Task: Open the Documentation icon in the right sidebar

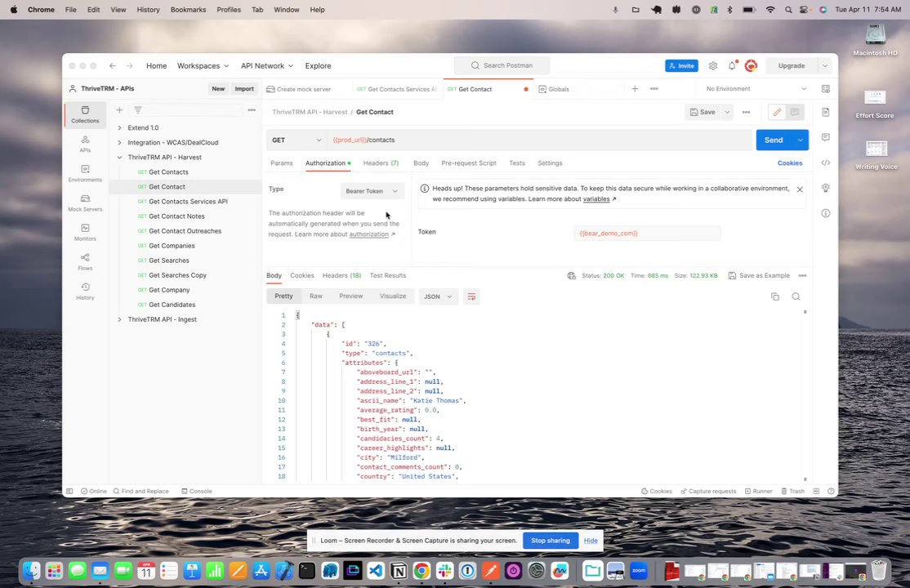Action: 825,112
